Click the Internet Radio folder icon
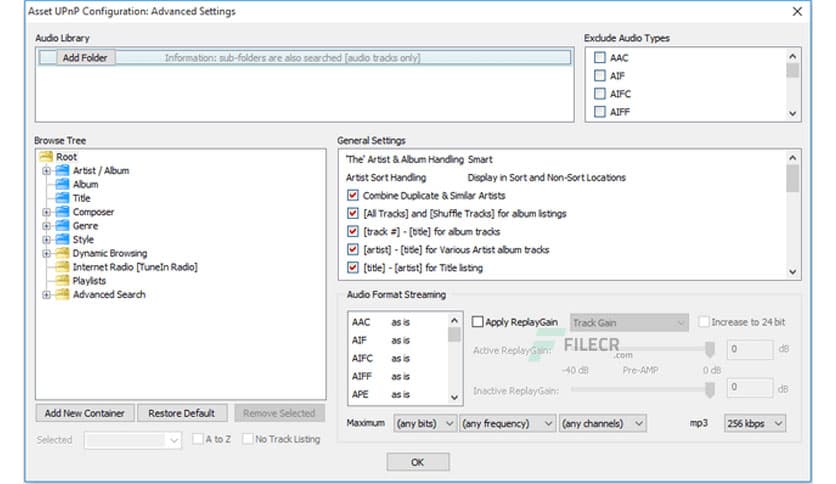Image resolution: width=836 pixels, height=484 pixels. pos(62,267)
